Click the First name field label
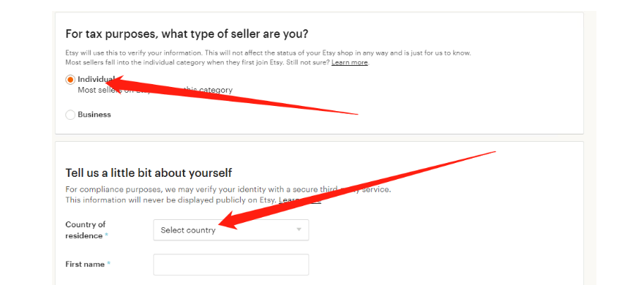 pyautogui.click(x=85, y=265)
